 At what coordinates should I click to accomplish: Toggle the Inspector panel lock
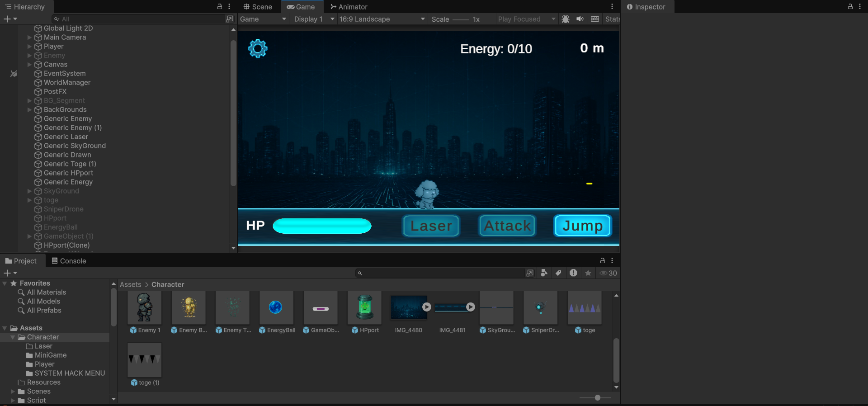coord(850,7)
